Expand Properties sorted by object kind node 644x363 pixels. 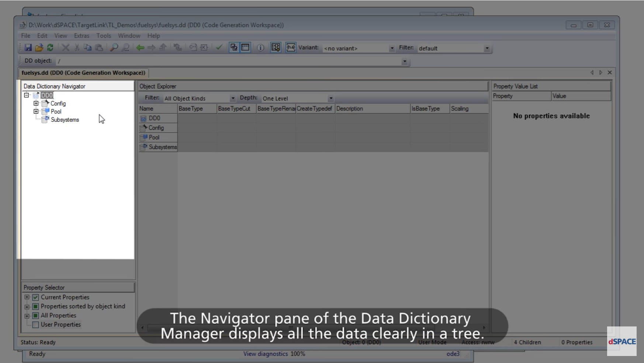(27, 307)
